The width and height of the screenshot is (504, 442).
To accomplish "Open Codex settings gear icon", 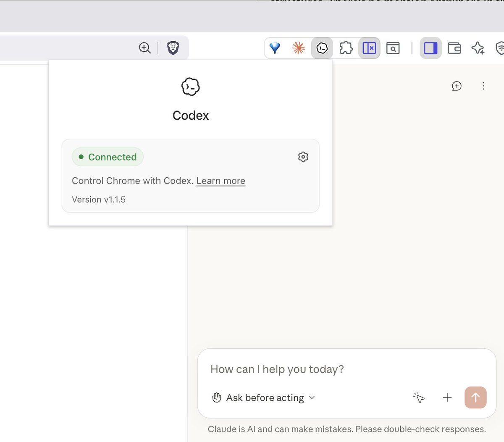I will click(303, 157).
